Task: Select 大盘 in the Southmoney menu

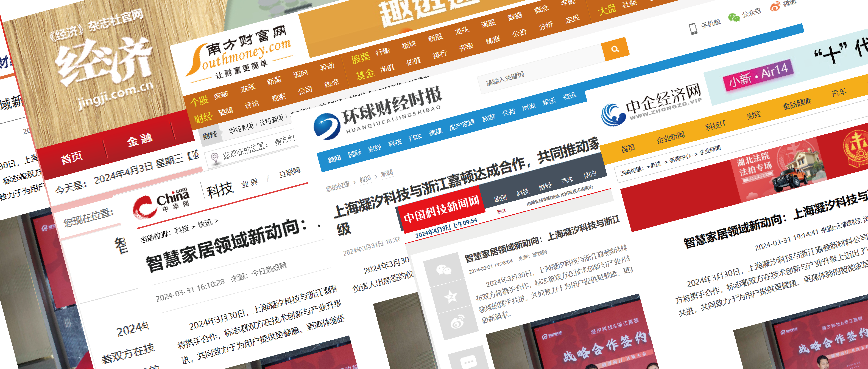Action: pyautogui.click(x=608, y=10)
